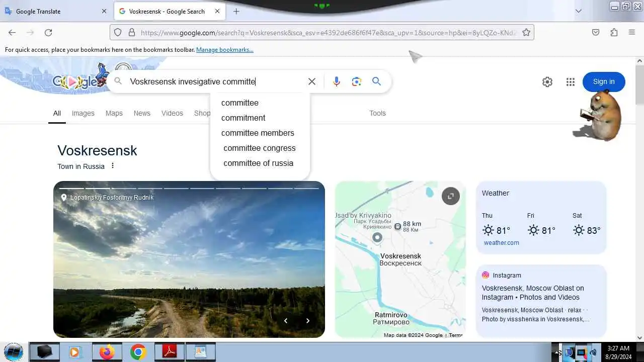Switch to the Images results tab

(83, 113)
